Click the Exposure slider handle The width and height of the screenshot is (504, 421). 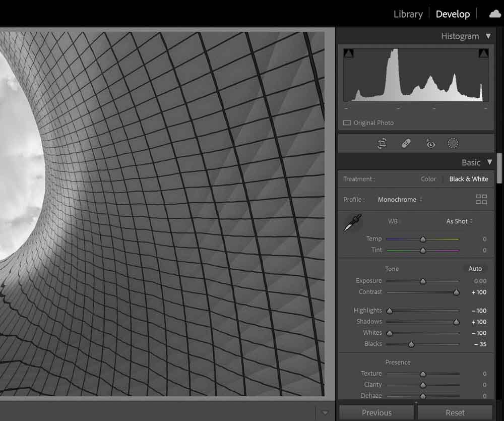pyautogui.click(x=423, y=281)
